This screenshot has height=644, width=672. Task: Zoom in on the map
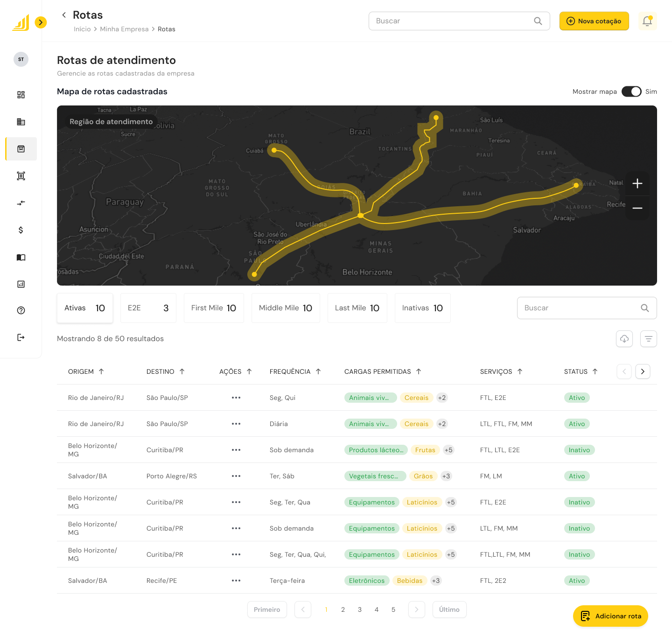[637, 183]
